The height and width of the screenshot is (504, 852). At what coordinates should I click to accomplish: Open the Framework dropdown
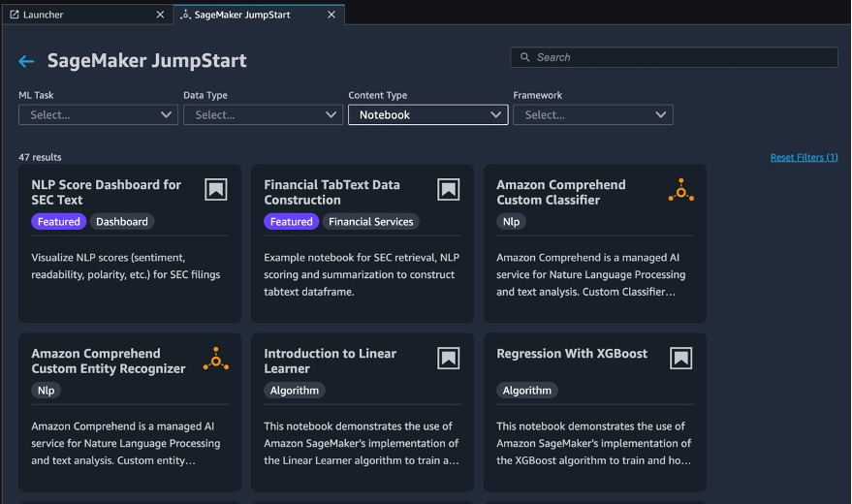click(x=593, y=114)
